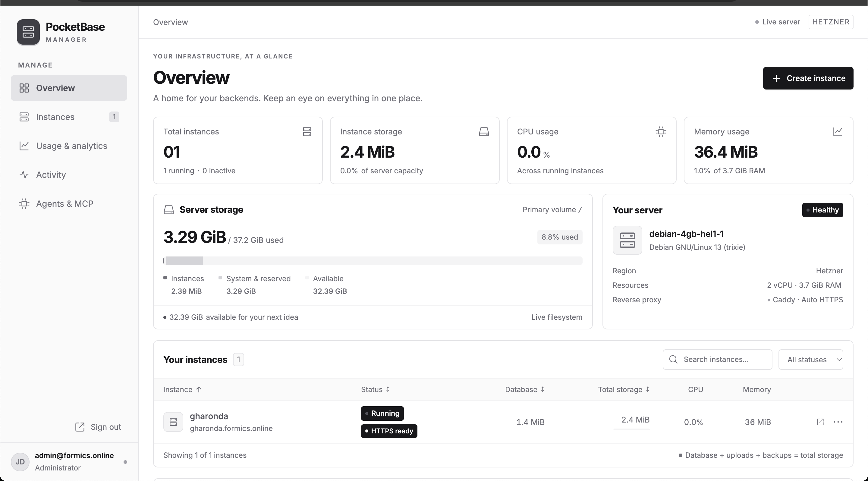The height and width of the screenshot is (481, 868).
Task: Focus the Search instances field
Action: (x=717, y=360)
